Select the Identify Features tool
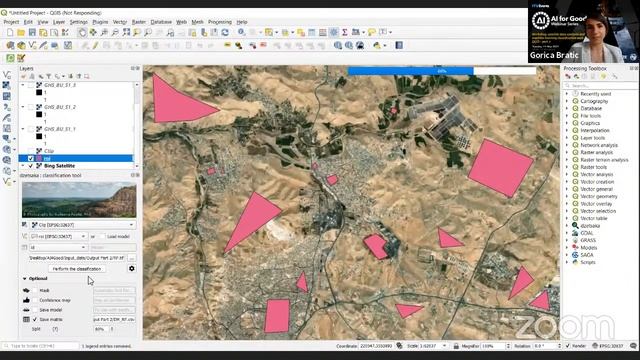Screen dimensions: 640x360 point(241,32)
